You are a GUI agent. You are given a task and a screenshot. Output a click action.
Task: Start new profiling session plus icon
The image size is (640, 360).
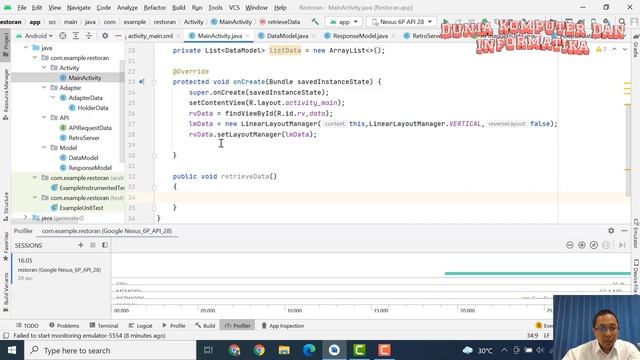pyautogui.click(x=80, y=245)
